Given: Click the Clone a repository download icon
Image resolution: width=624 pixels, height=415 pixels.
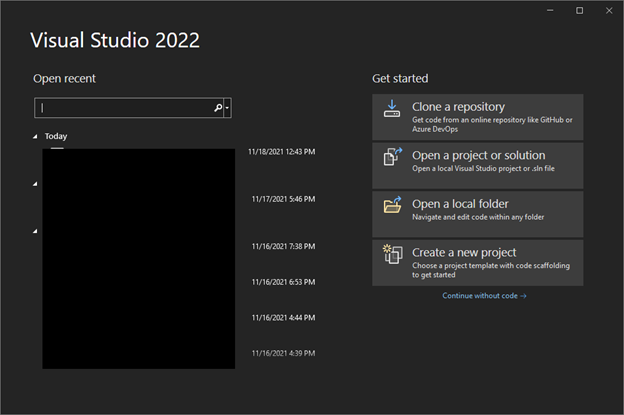Looking at the screenshot, I should click(x=392, y=109).
